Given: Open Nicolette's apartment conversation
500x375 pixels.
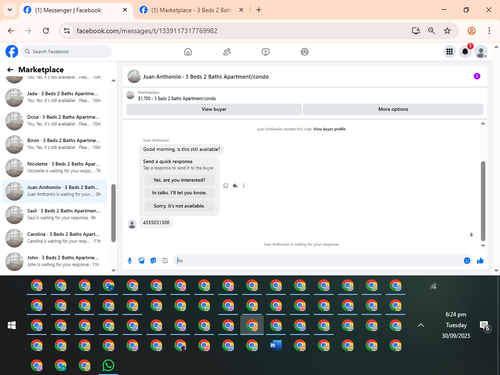Looking at the screenshot, I should [55, 167].
